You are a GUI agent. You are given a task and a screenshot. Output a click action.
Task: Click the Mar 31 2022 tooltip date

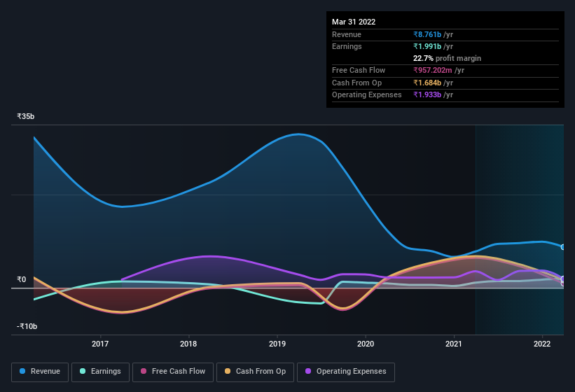(354, 22)
